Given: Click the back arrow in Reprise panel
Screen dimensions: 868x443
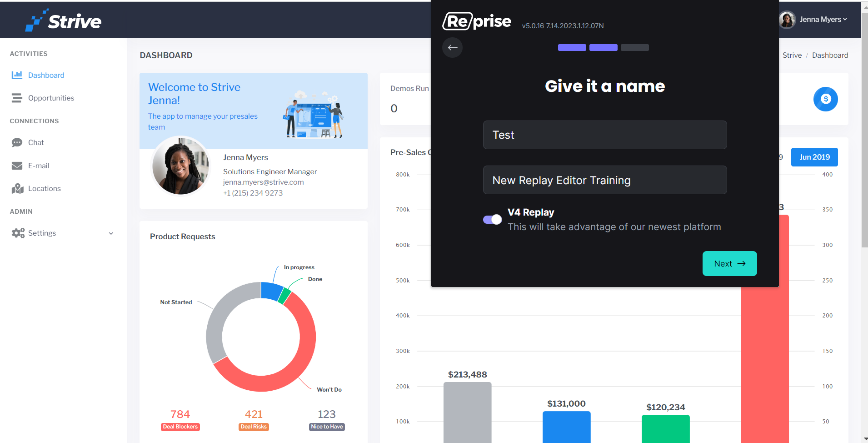Looking at the screenshot, I should [452, 48].
